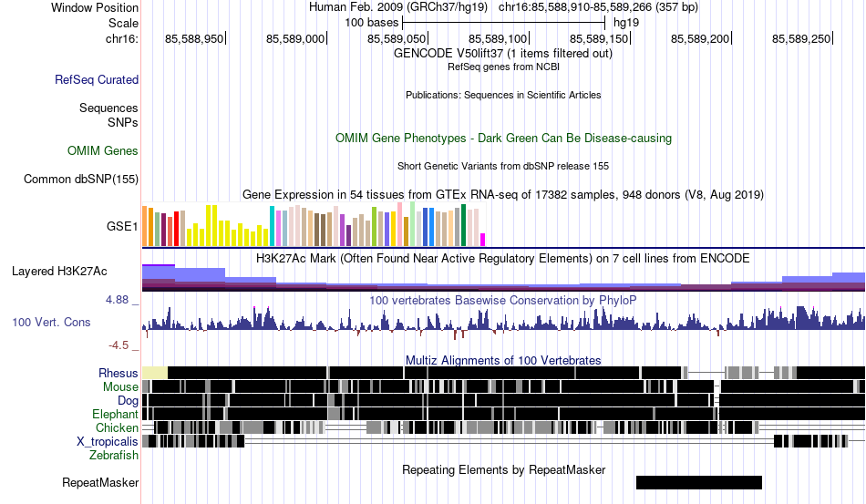Click the X_tropicalis alignment row label
Screen dimensions: 866x504
[x=108, y=442]
